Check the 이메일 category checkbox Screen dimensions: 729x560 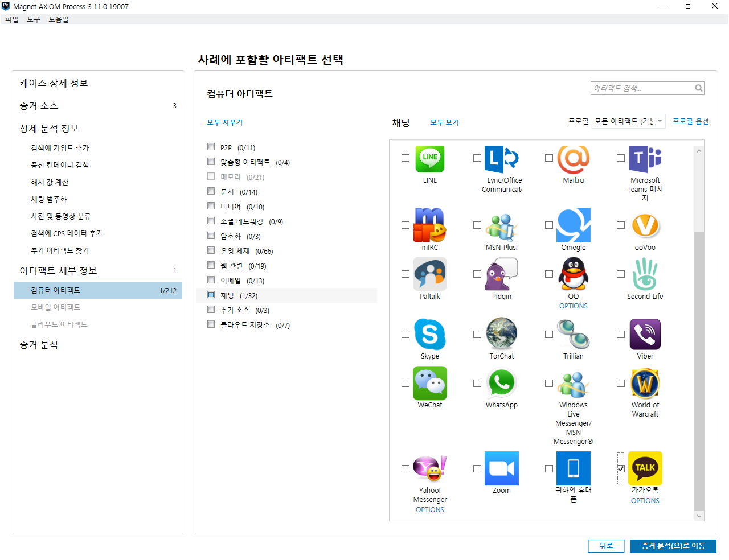211,280
